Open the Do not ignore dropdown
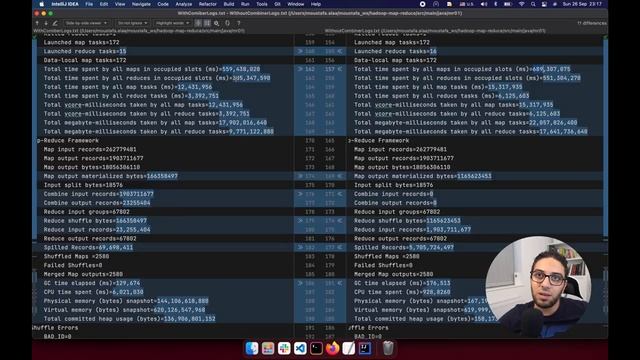This screenshot has width=640, height=360. [133, 23]
